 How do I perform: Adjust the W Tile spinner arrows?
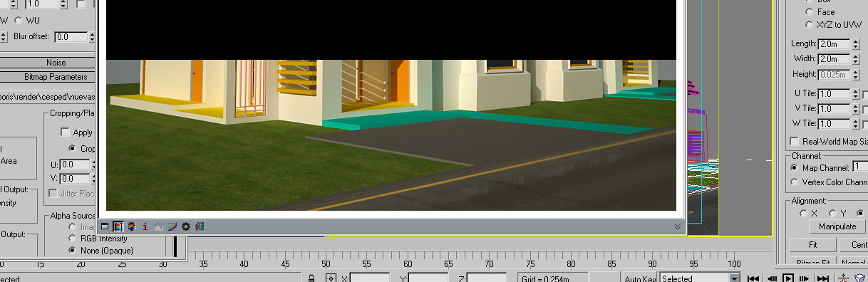856,124
